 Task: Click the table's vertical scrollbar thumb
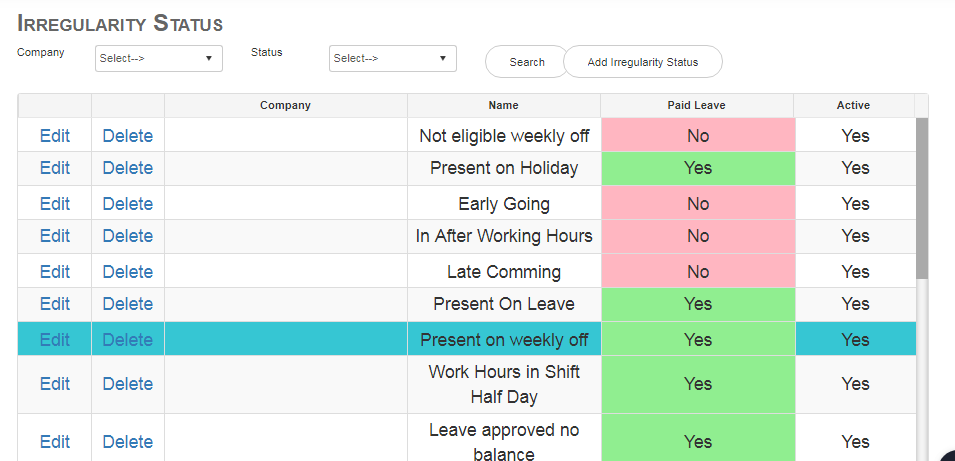click(922, 199)
